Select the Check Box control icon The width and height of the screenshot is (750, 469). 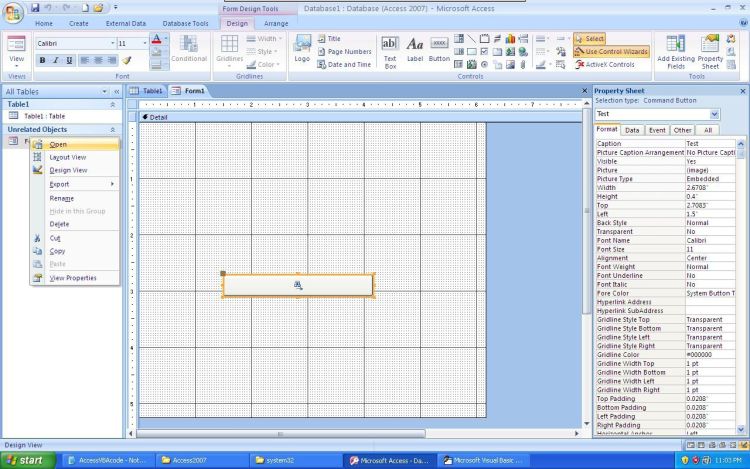[484, 52]
